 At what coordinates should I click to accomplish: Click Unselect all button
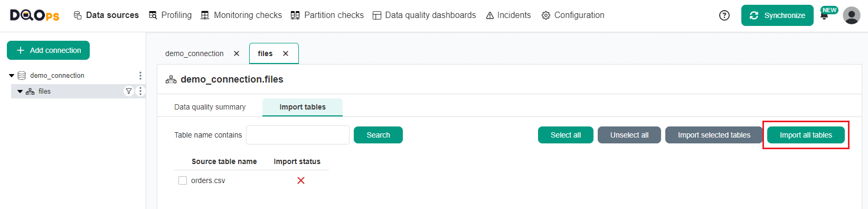point(629,135)
